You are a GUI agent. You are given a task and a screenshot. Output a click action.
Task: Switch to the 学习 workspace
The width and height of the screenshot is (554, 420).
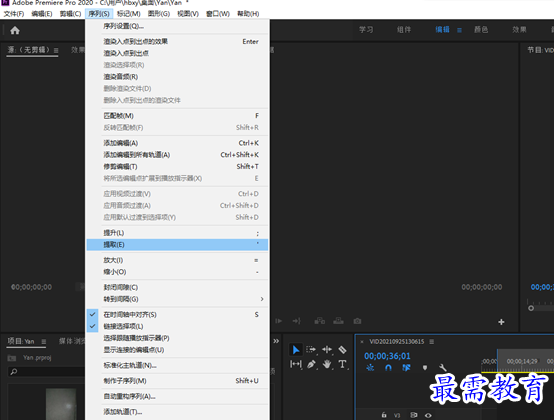tap(366, 30)
